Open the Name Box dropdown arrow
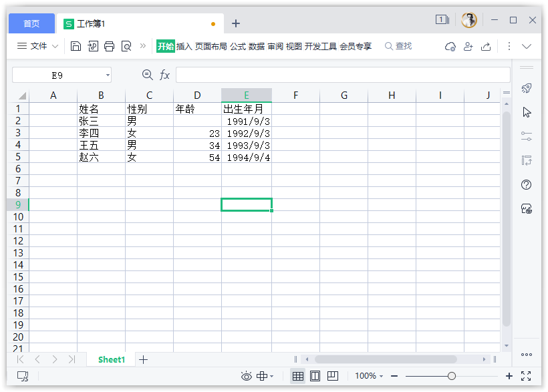This screenshot has height=392, width=548. (x=108, y=75)
